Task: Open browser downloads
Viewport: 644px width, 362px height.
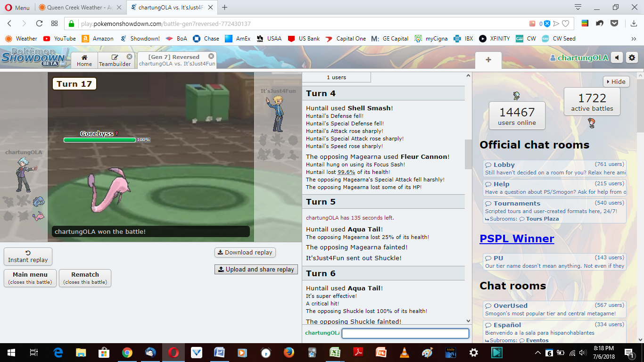Action: click(x=633, y=24)
